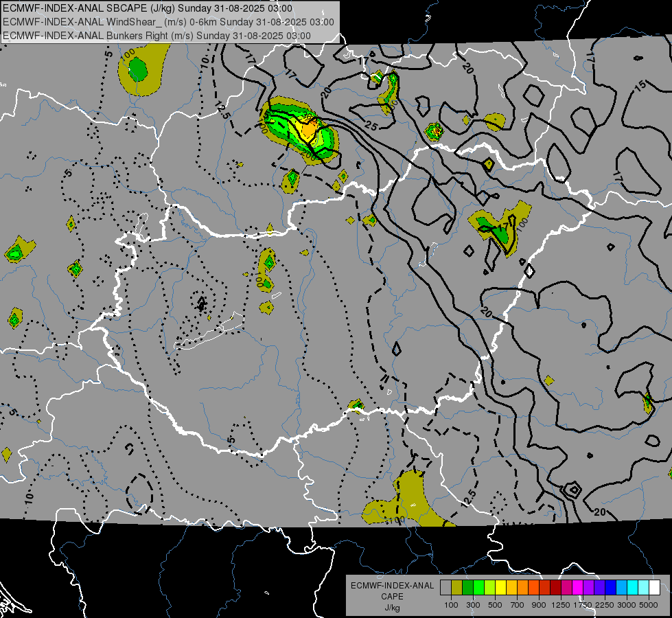Click the olive swatch in the CAPE legend

click(457, 587)
